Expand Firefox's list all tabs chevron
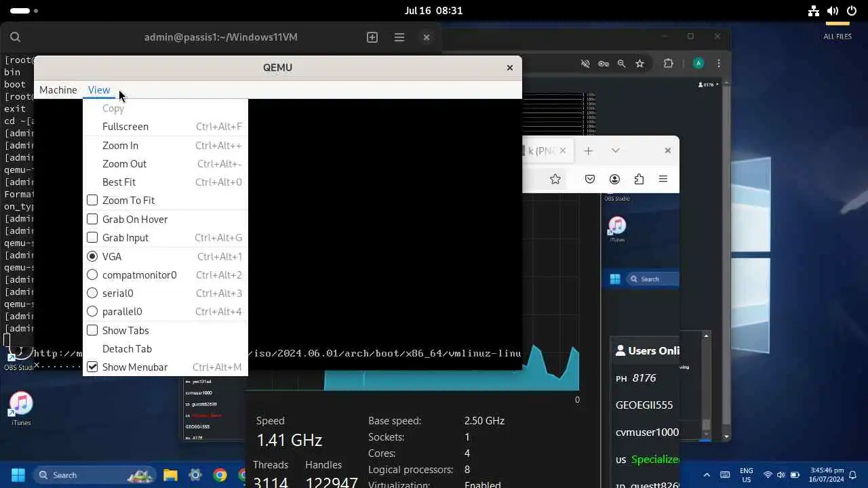868x488 pixels. (616, 150)
